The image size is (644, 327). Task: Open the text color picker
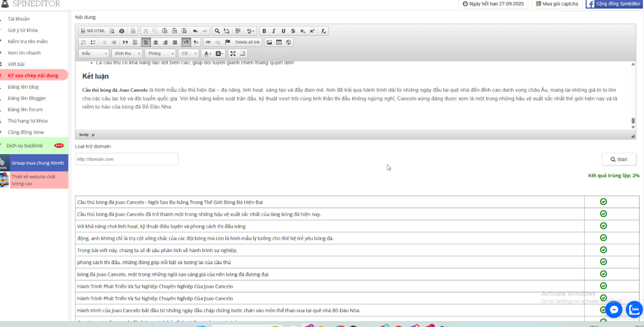pyautogui.click(x=207, y=53)
